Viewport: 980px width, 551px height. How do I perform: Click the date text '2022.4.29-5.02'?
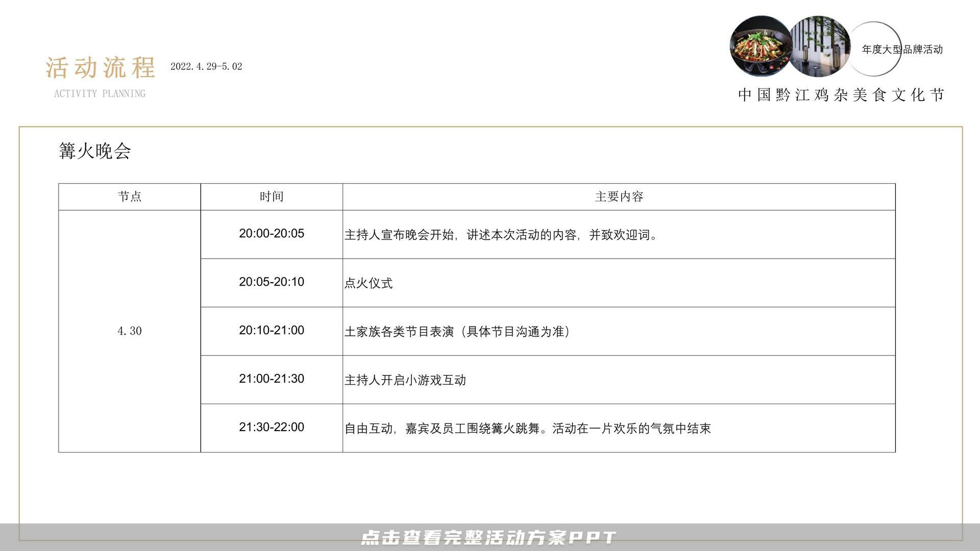[x=206, y=66]
